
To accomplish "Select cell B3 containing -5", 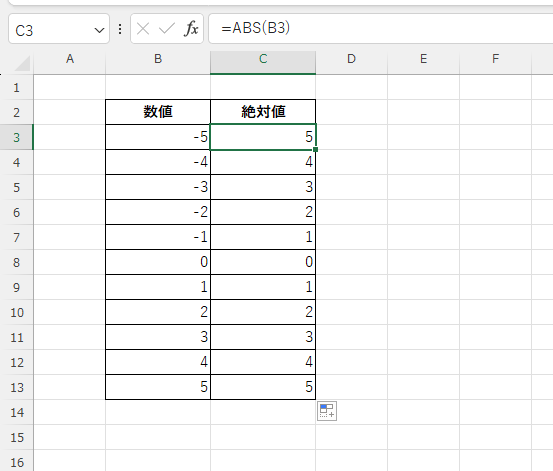I will 158,137.
